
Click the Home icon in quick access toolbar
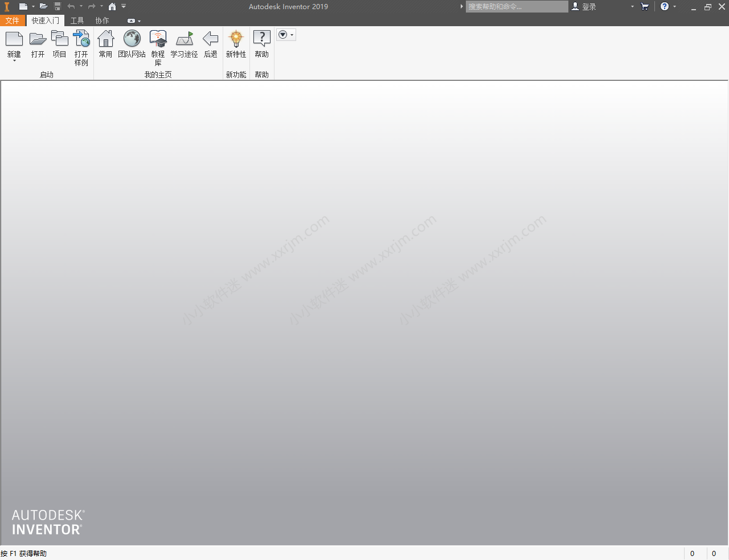pyautogui.click(x=112, y=7)
